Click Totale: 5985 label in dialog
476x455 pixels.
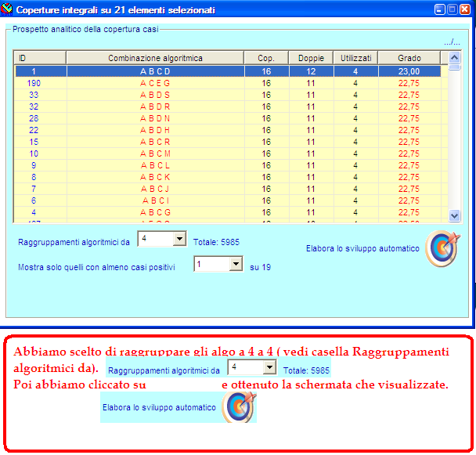point(216,242)
